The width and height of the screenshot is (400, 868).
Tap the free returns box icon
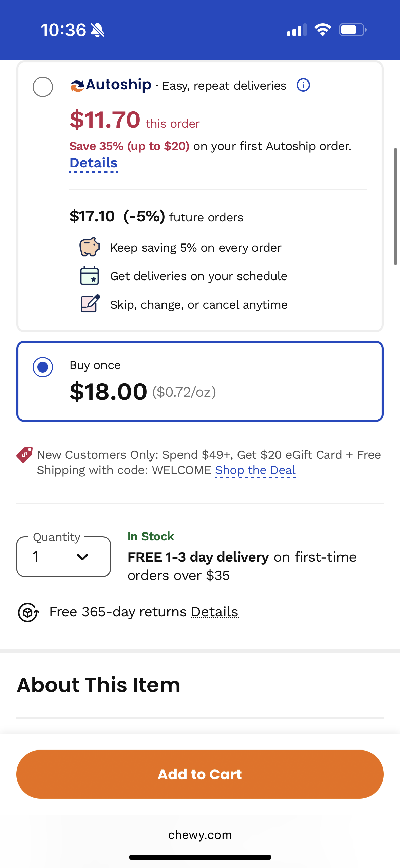coord(28,612)
